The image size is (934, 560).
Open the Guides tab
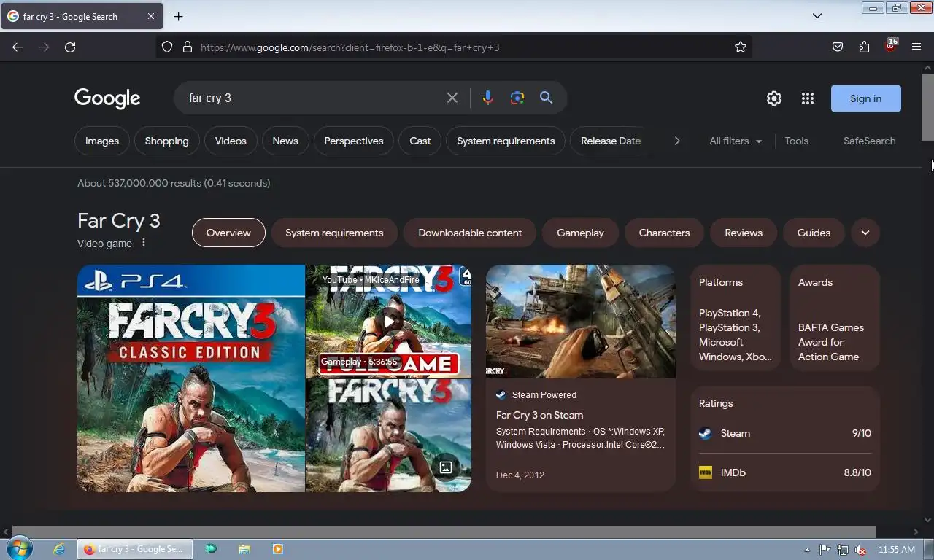tap(814, 233)
